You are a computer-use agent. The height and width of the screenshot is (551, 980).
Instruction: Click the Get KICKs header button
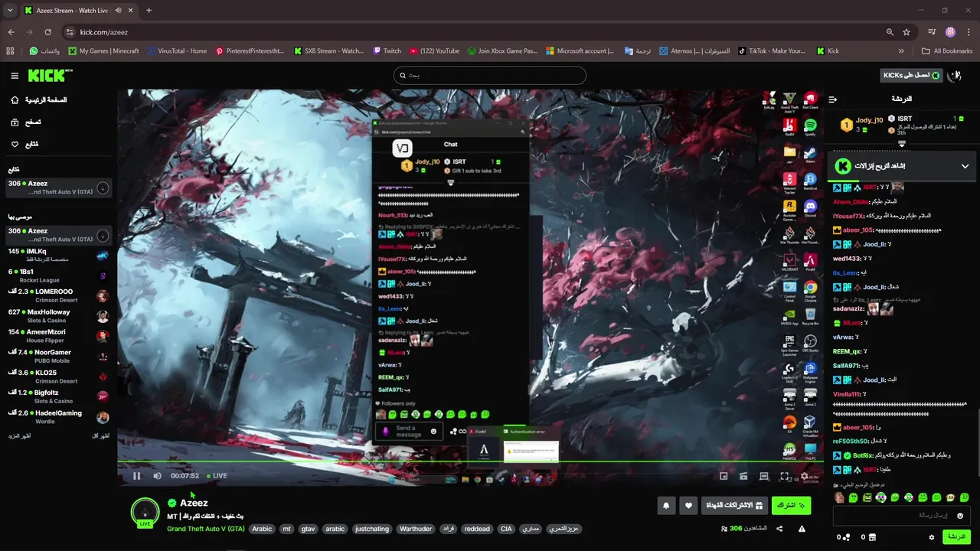911,75
